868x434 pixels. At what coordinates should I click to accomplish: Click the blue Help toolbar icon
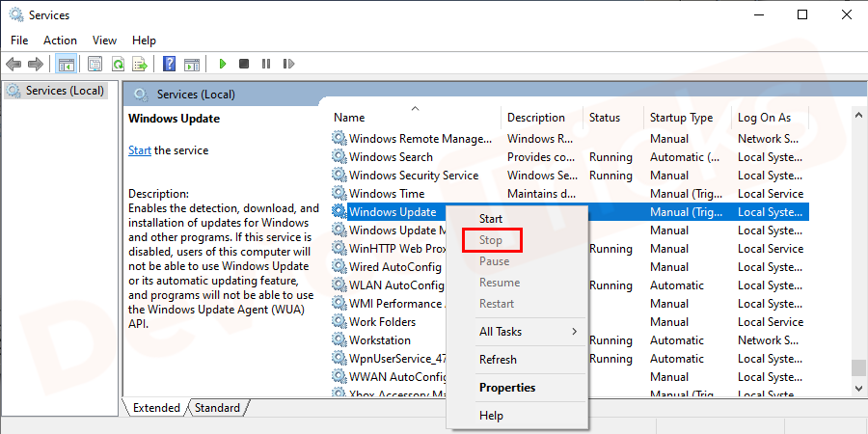pyautogui.click(x=169, y=64)
